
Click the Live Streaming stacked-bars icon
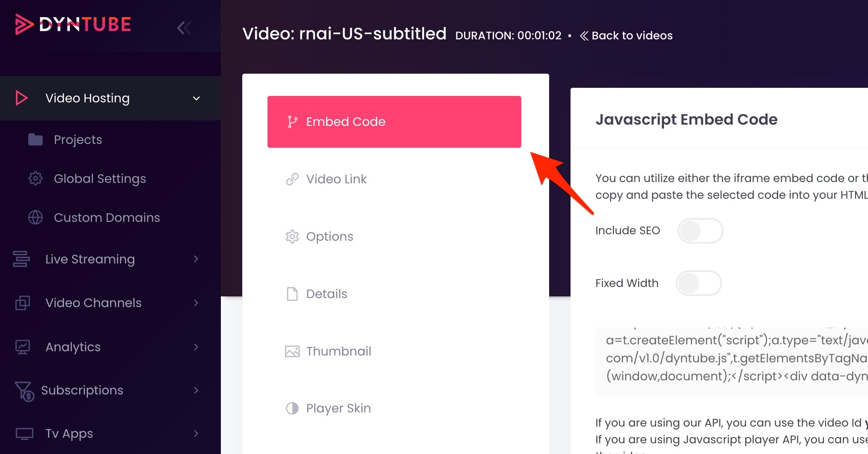[21, 259]
